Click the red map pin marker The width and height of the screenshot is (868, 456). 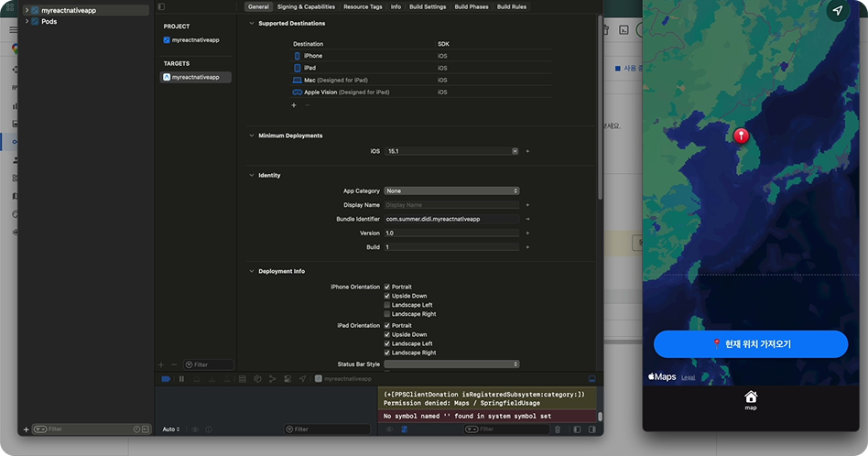[742, 136]
